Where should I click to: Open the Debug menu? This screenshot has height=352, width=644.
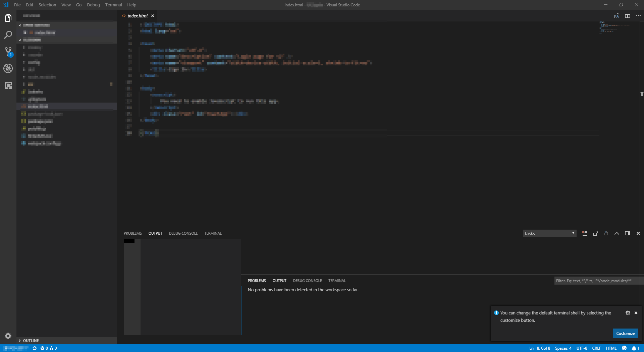click(x=93, y=5)
